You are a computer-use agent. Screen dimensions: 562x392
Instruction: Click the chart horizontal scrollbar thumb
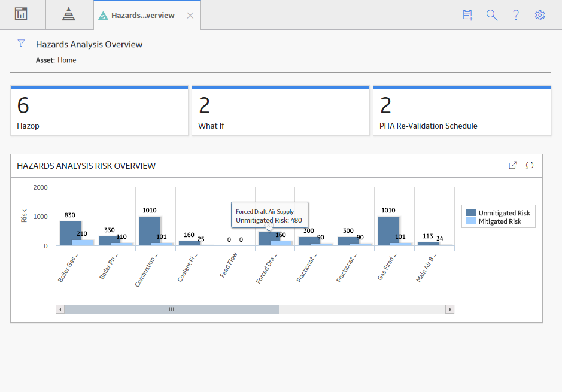point(171,309)
